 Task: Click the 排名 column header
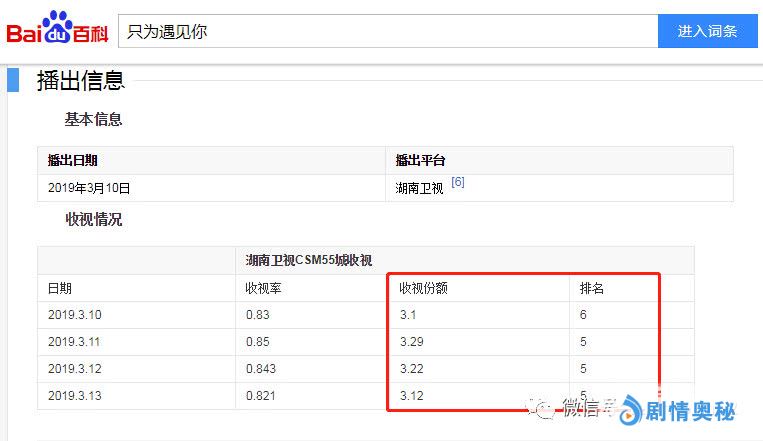pos(592,288)
